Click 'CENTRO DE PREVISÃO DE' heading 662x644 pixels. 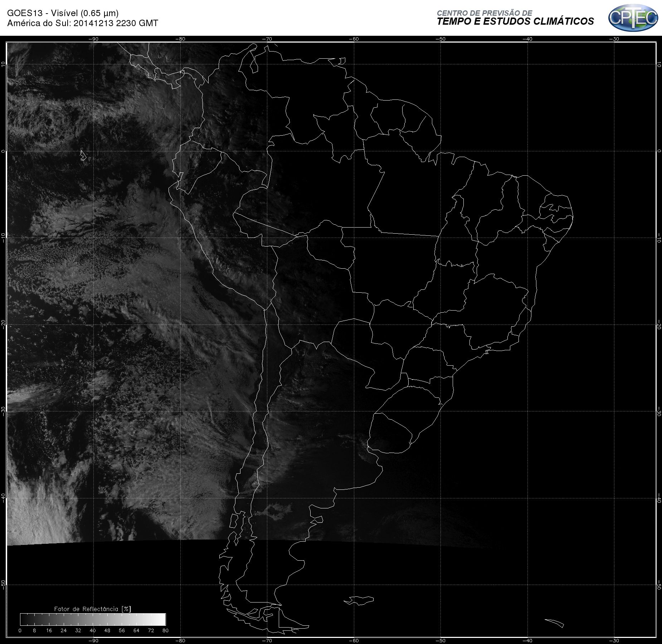[x=485, y=13]
